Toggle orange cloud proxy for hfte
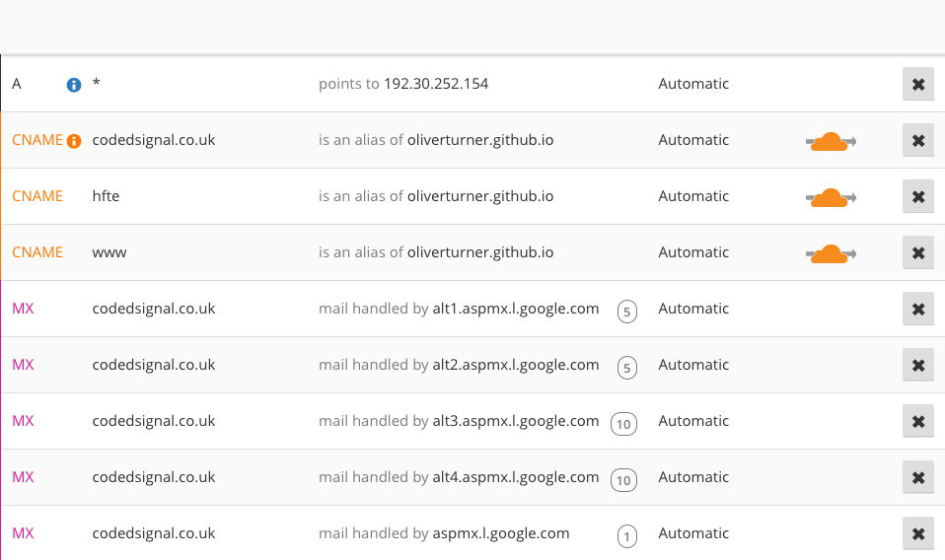The image size is (945, 560). point(831,197)
